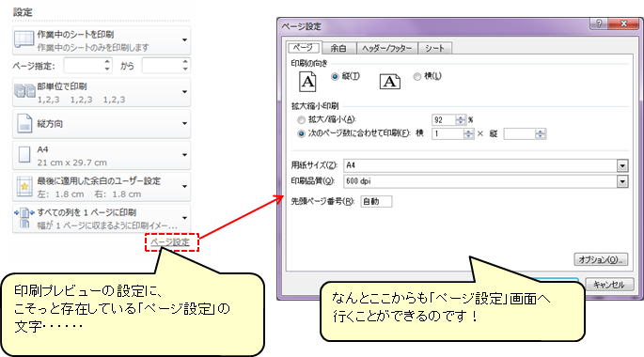Close the ページ設定 dialog

[624, 24]
